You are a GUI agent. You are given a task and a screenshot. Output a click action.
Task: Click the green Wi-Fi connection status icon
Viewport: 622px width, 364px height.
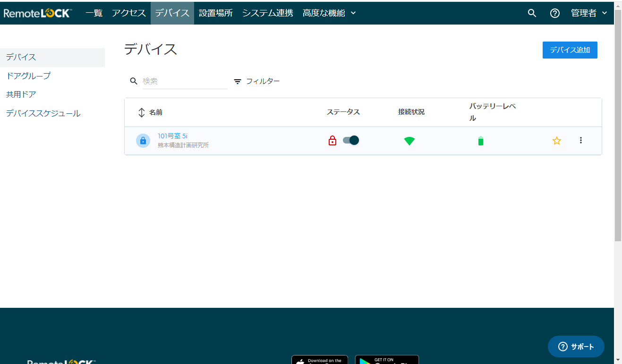(x=409, y=141)
